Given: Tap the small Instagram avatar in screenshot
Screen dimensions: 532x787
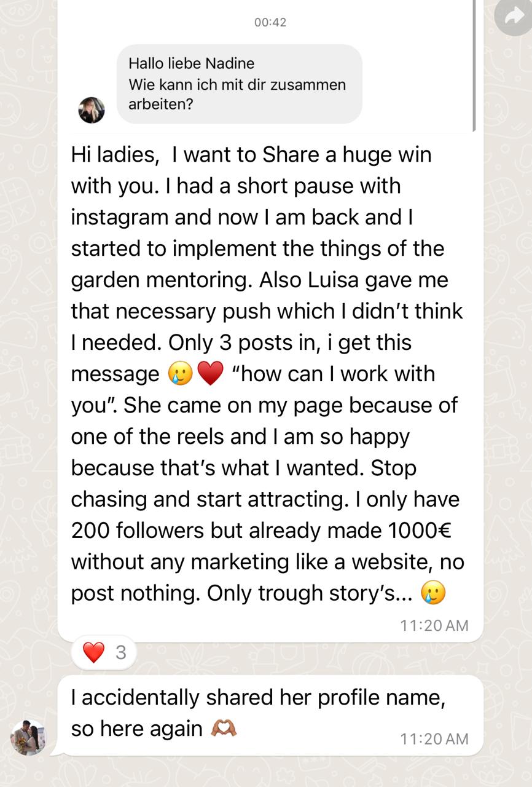Looking at the screenshot, I should [92, 110].
